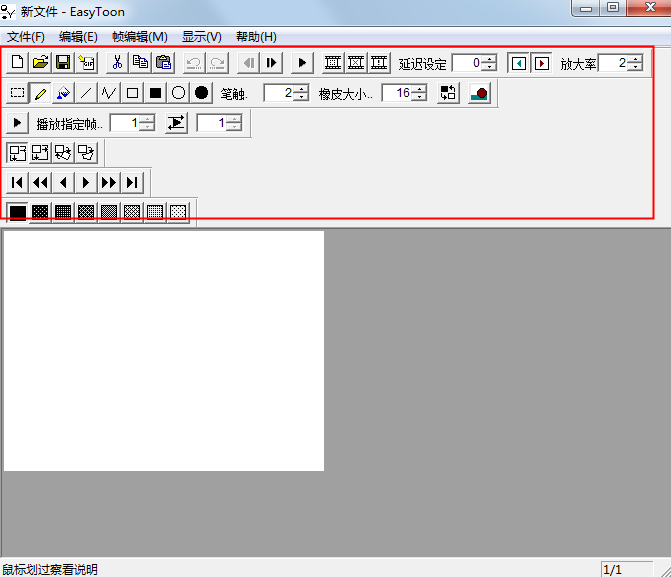Open a file using the folder icon
Screen dimensions: 671x577
40,63
